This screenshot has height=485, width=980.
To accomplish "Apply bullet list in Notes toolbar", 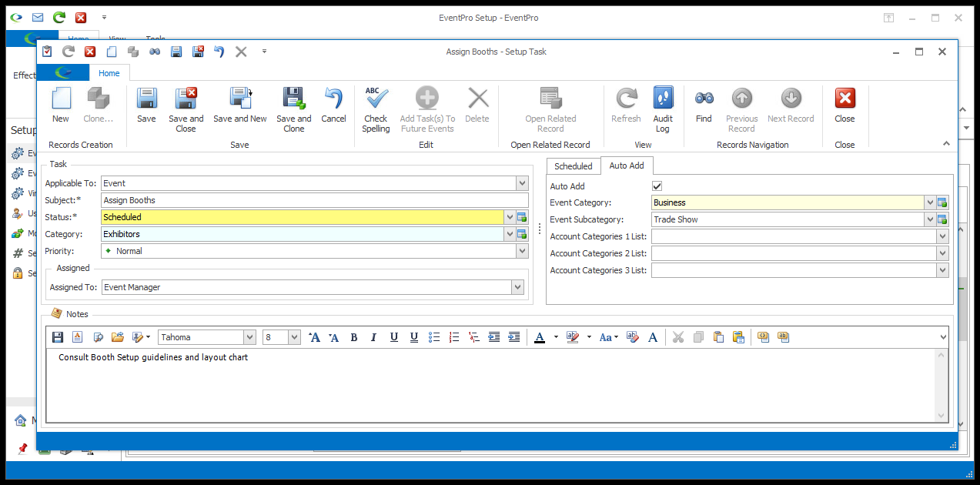I will (x=434, y=337).
